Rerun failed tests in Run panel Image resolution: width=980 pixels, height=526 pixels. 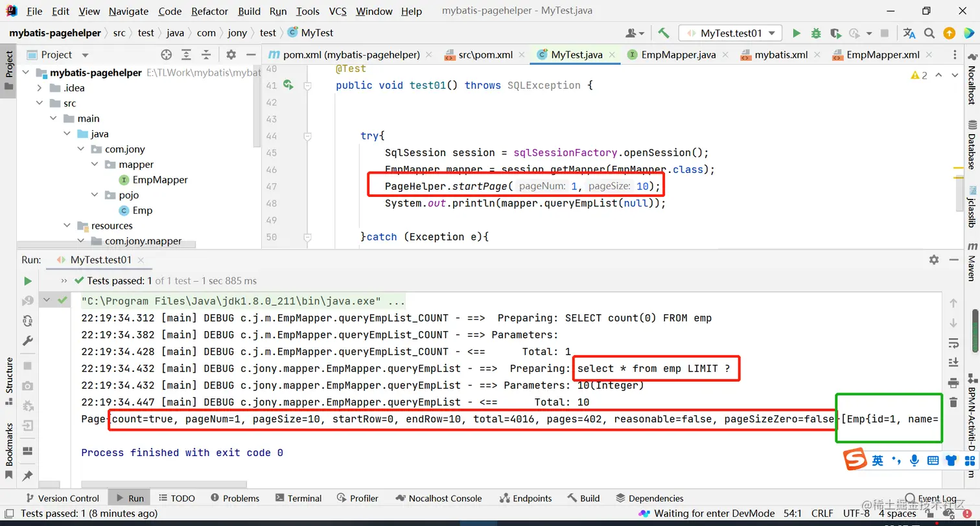point(27,301)
